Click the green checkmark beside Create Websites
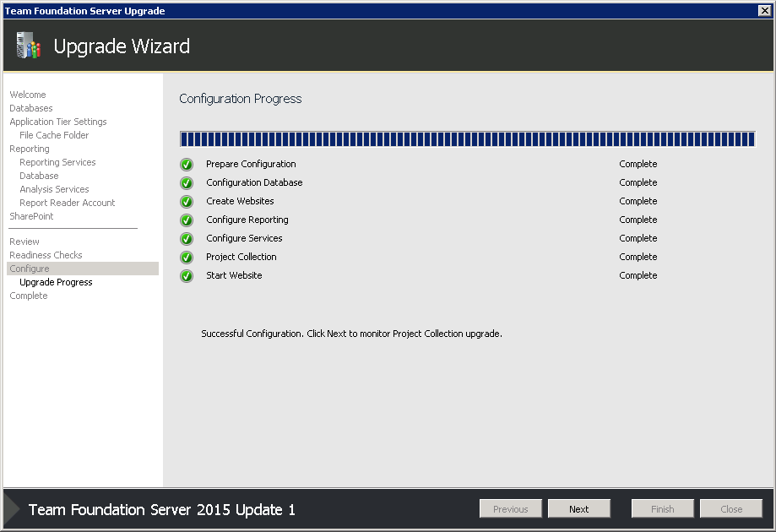The image size is (776, 532). (x=187, y=202)
